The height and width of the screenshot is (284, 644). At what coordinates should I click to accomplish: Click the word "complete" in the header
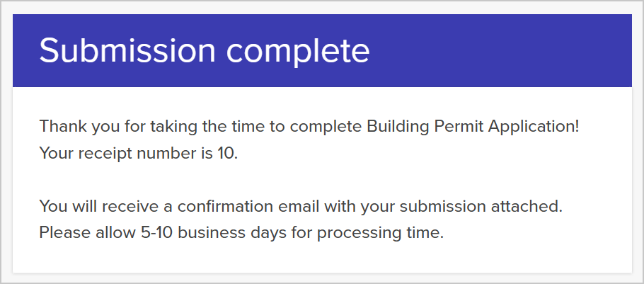click(298, 52)
